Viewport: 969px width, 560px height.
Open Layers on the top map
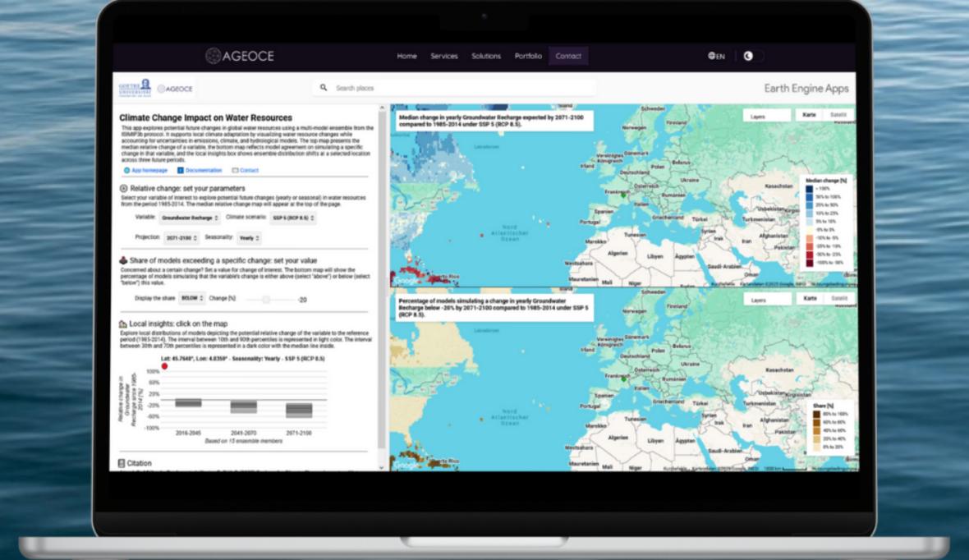coord(766,116)
